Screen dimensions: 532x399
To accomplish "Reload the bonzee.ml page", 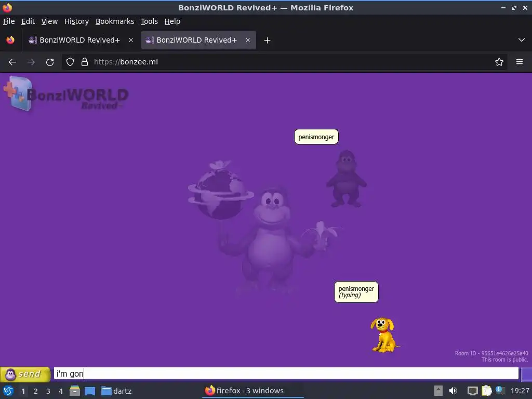I will coord(50,62).
